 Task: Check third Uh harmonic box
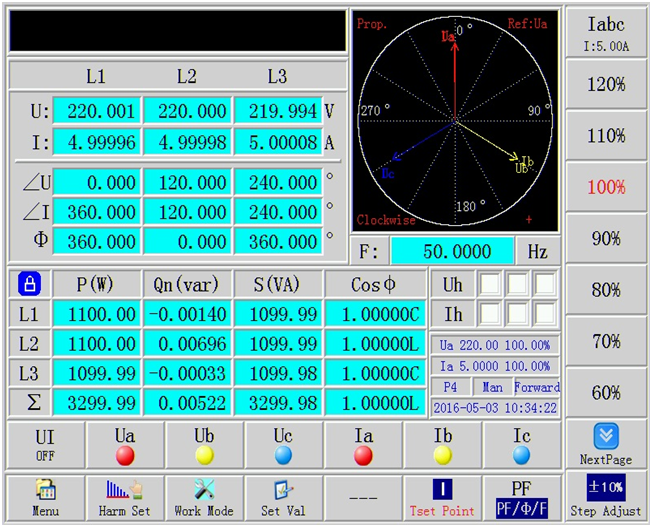(x=545, y=284)
